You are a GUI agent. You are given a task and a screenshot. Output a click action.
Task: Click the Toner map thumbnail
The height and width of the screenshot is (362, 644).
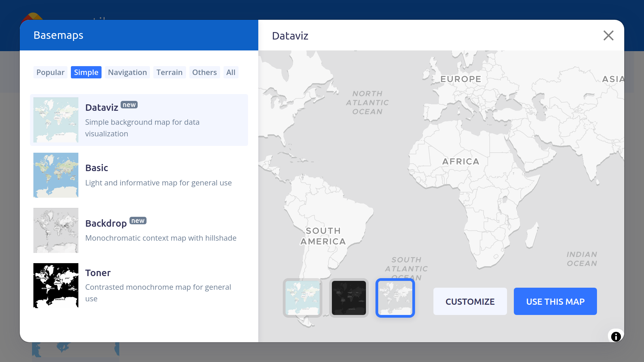point(56,286)
